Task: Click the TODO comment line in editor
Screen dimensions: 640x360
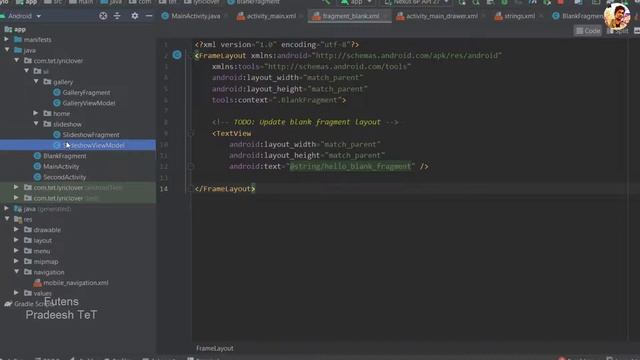Action: 305,122
